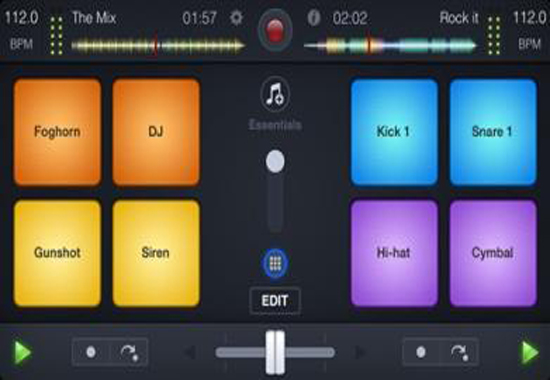Trigger the DJ sample pad
This screenshot has width=550, height=380.
(x=156, y=132)
